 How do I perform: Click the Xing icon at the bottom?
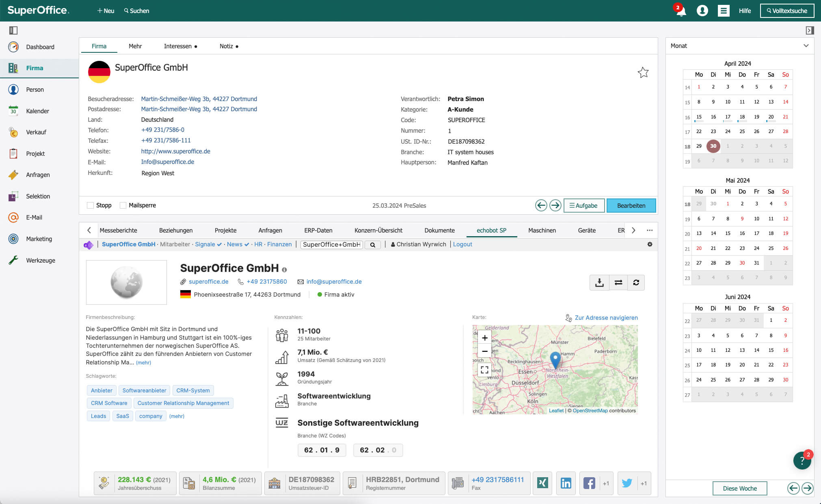543,483
